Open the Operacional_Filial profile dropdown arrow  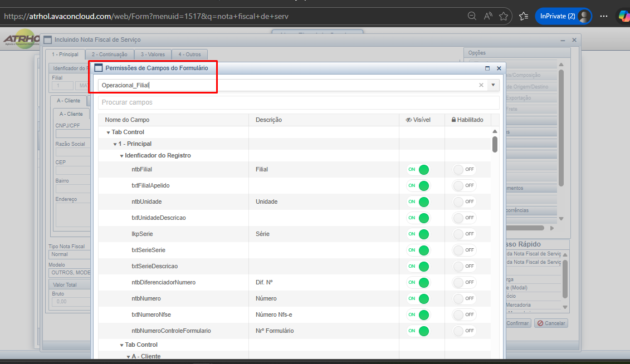click(x=494, y=85)
